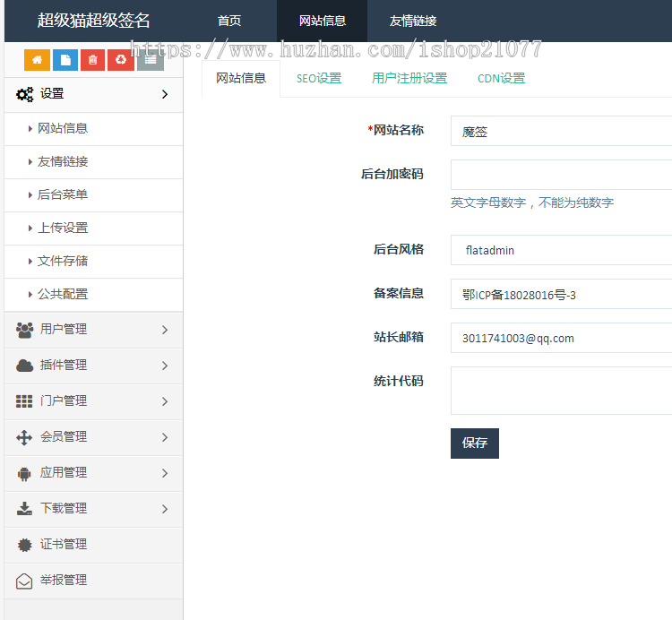Focus the 站长邮箱 input field
Screen dimensions: 672x620
point(561,338)
